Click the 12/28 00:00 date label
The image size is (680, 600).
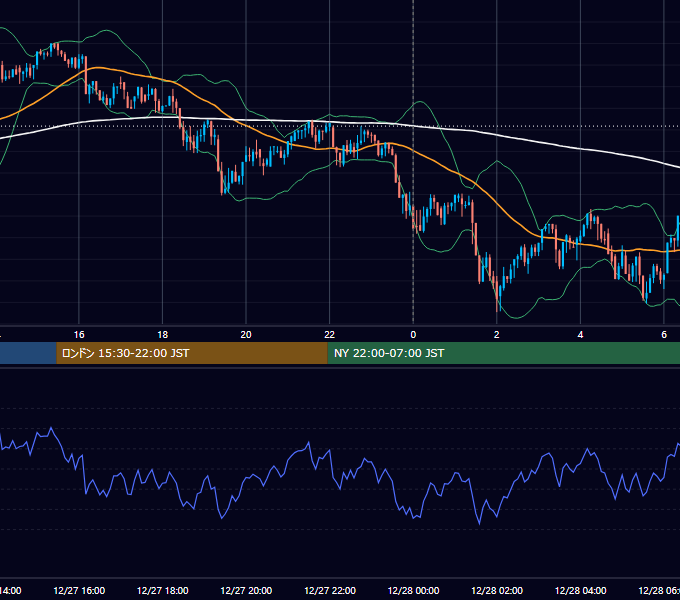413,591
